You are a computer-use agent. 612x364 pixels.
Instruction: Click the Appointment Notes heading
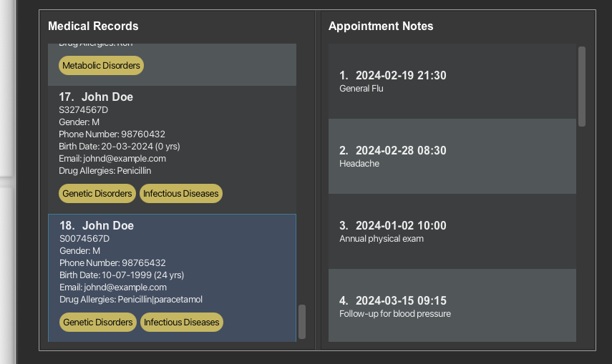point(381,26)
